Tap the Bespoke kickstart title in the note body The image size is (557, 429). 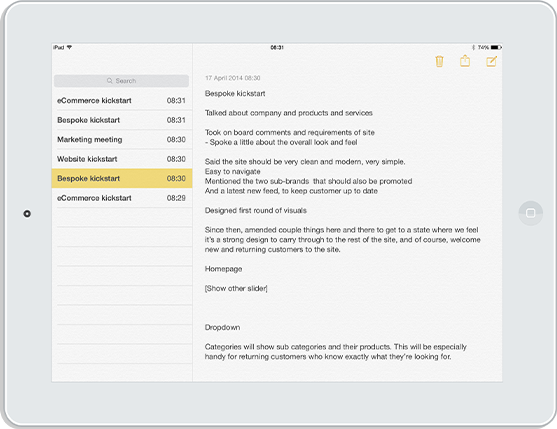[235, 93]
